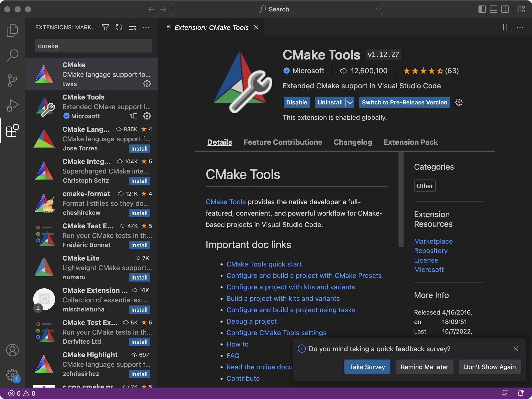Viewport: 532px width, 399px height.
Task: Expand the command center search dropdown
Action: click(378, 9)
